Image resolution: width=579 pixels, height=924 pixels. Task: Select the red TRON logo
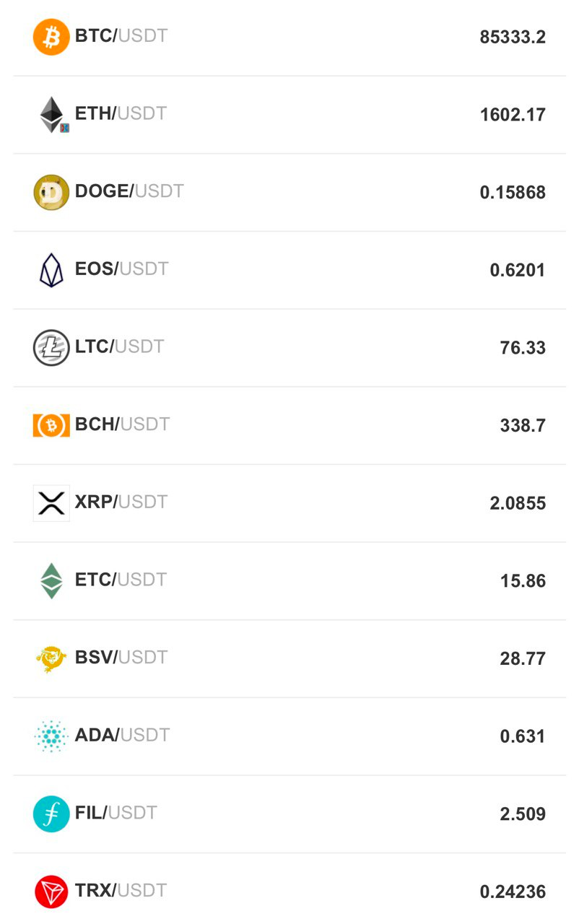[51, 892]
